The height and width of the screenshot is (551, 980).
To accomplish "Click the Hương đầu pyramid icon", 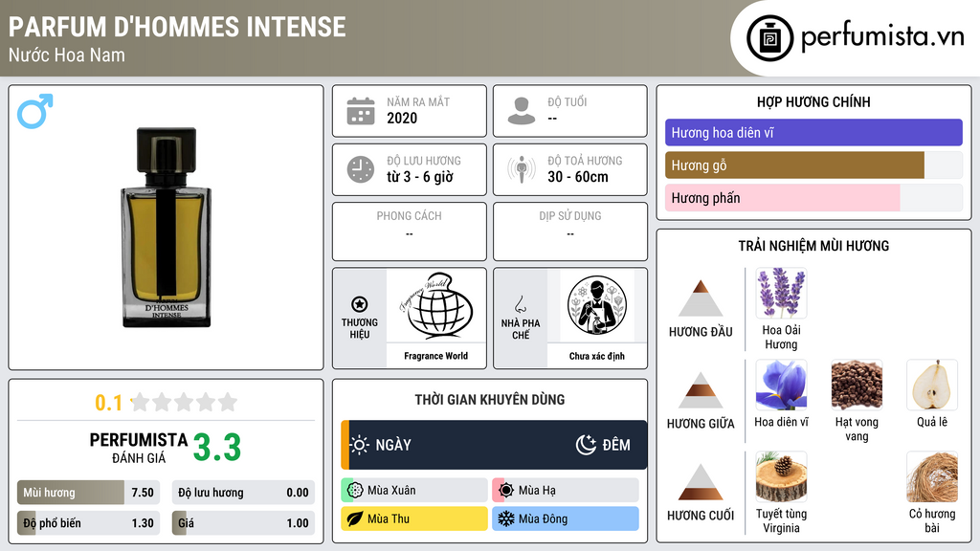I will tap(701, 298).
